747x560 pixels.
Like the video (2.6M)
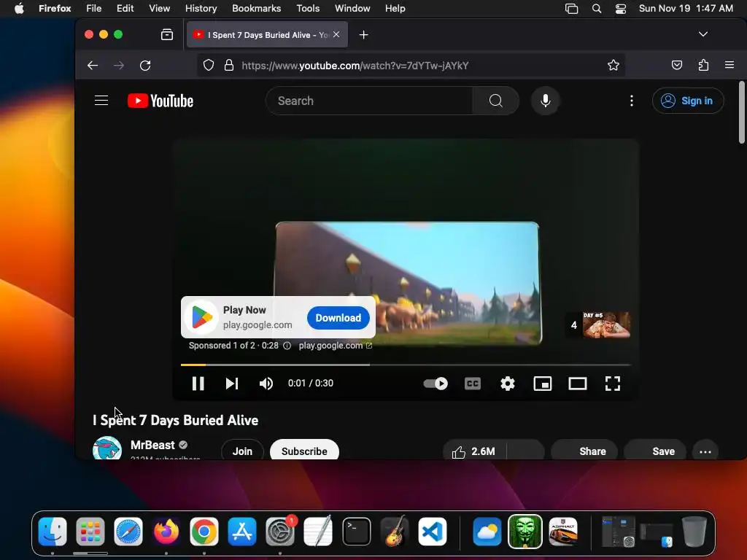474,451
